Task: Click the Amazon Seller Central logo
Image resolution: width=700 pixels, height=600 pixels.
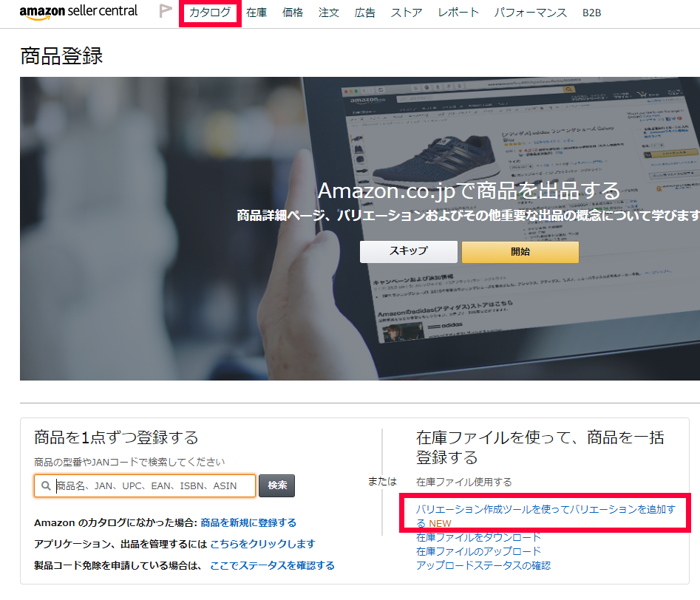Action: tap(78, 13)
